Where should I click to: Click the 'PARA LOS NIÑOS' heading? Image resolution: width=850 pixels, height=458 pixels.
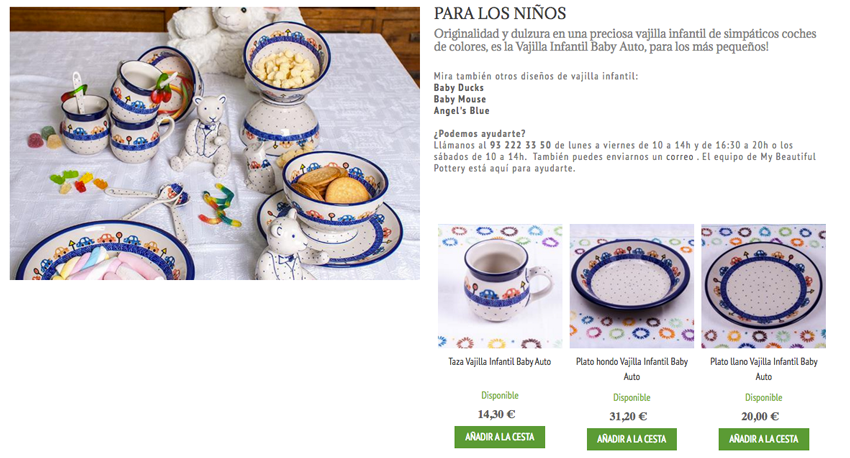point(500,13)
